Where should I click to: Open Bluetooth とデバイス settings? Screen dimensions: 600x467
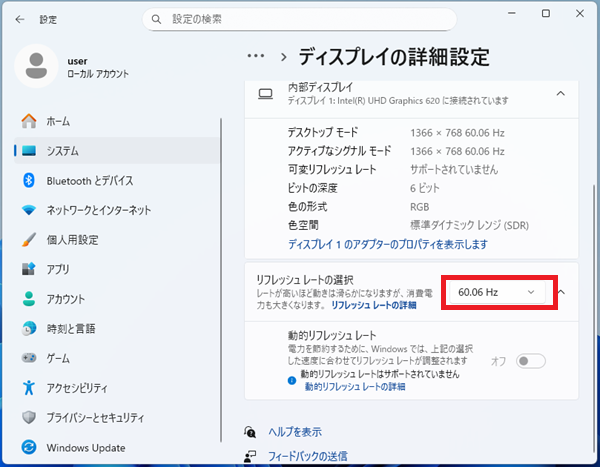(89, 180)
